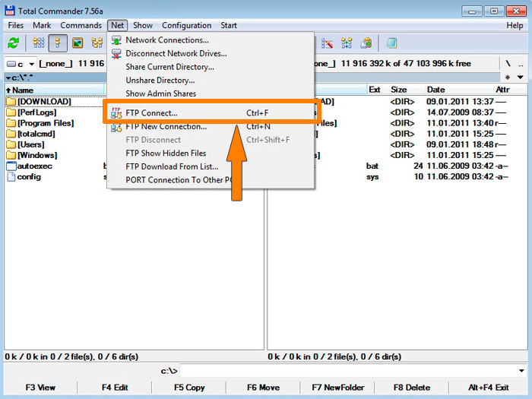Switch to thumbnail view icon

78,43
